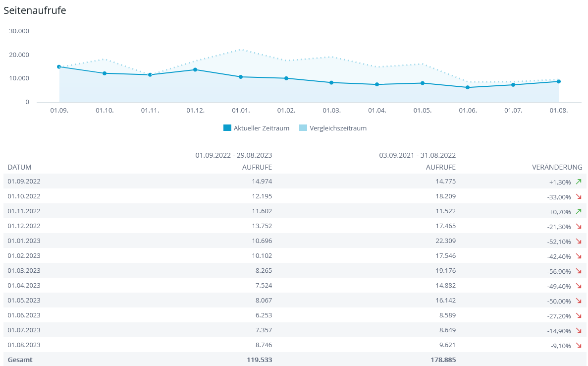
Task: Toggle the Vergleichszeitraum legend swatch
Action: (x=303, y=128)
